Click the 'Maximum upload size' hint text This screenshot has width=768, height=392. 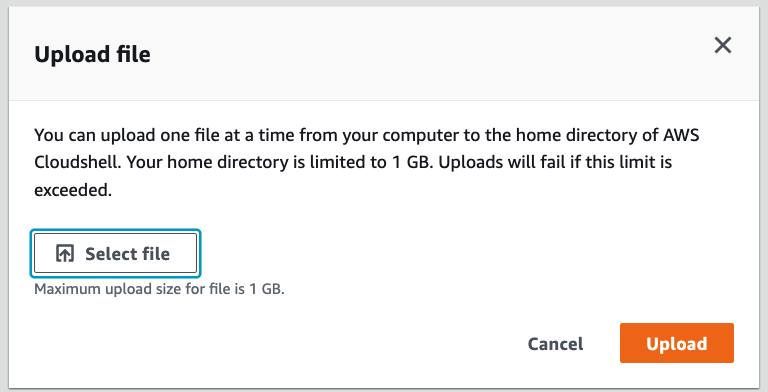pos(159,289)
